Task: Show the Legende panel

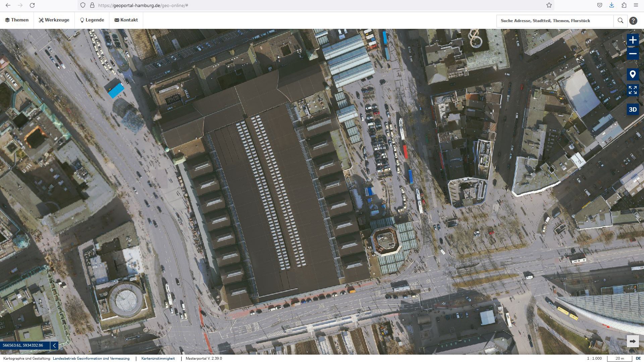Action: click(x=92, y=20)
